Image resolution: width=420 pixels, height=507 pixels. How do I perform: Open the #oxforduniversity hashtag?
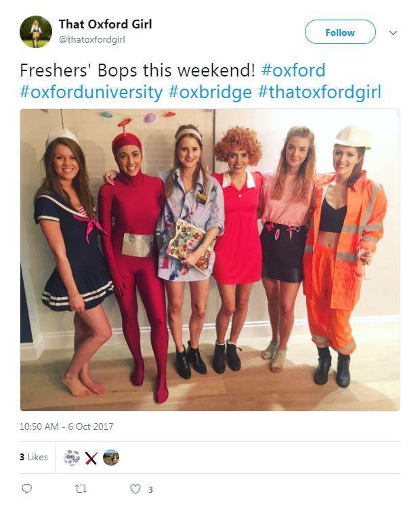91,92
